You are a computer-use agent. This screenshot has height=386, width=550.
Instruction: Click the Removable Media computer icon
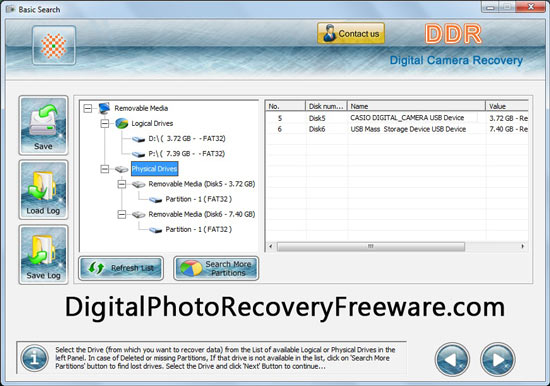coord(105,108)
